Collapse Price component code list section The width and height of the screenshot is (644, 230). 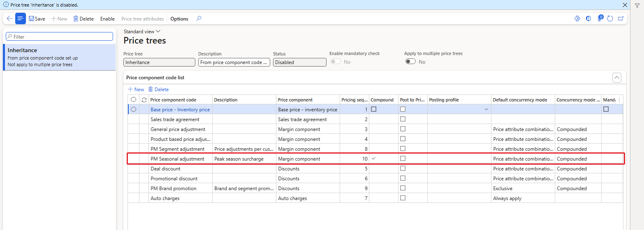point(616,77)
